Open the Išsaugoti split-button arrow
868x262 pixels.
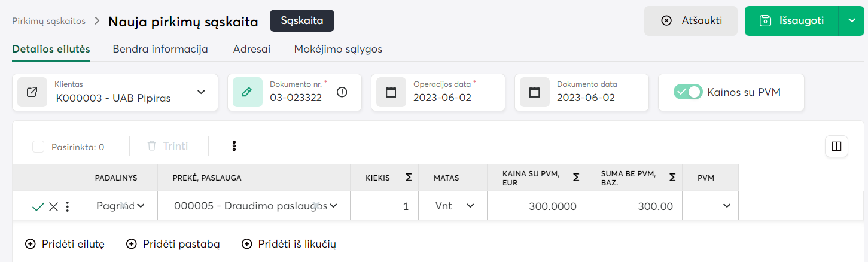point(852,21)
